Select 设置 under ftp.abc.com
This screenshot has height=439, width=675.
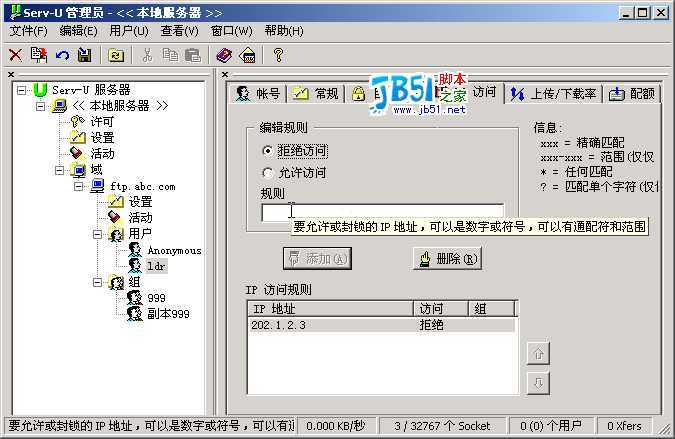(x=140, y=202)
